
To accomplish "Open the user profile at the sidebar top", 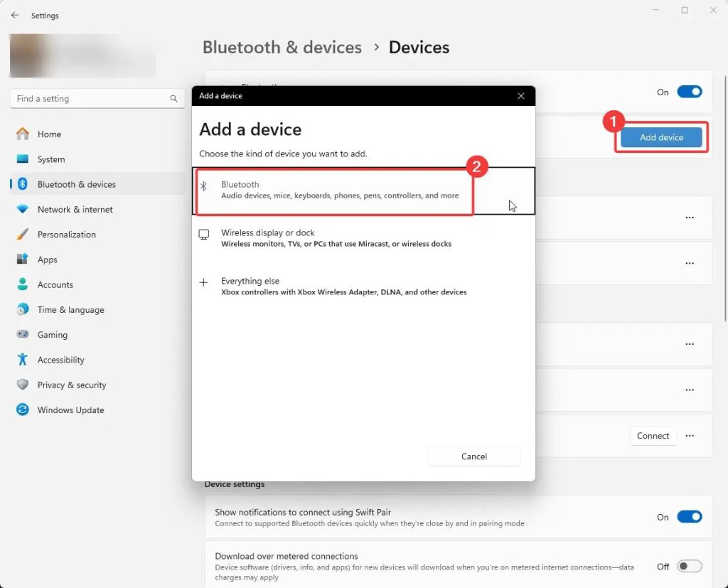I will pos(82,55).
